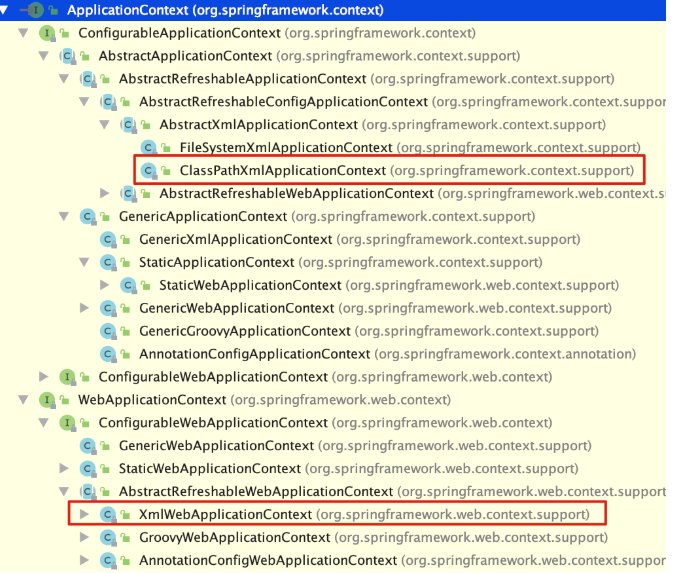
Task: Expand the AnnotationConfigWebApplicationContext node
Action: click(x=84, y=560)
